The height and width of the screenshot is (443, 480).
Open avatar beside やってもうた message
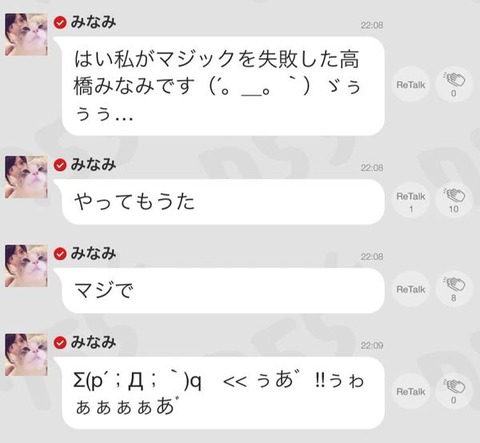26,177
